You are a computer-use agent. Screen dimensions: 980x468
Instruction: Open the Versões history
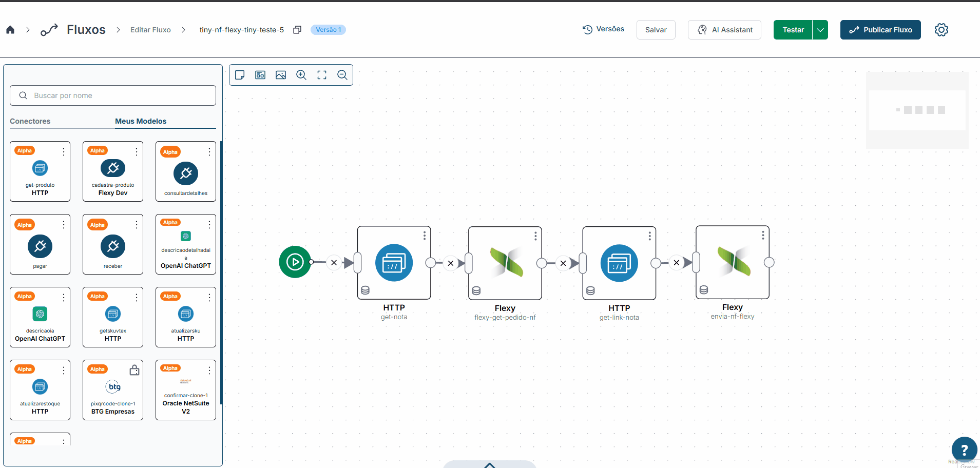tap(604, 29)
